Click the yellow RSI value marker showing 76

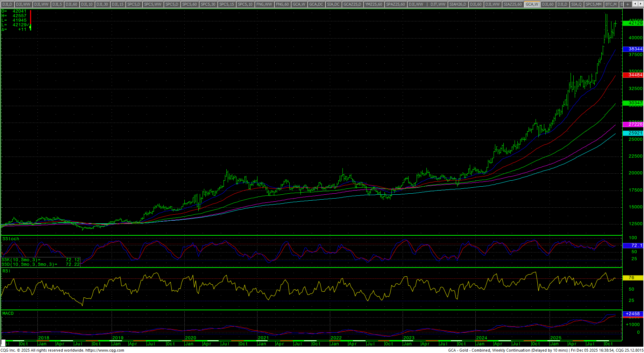click(x=632, y=278)
